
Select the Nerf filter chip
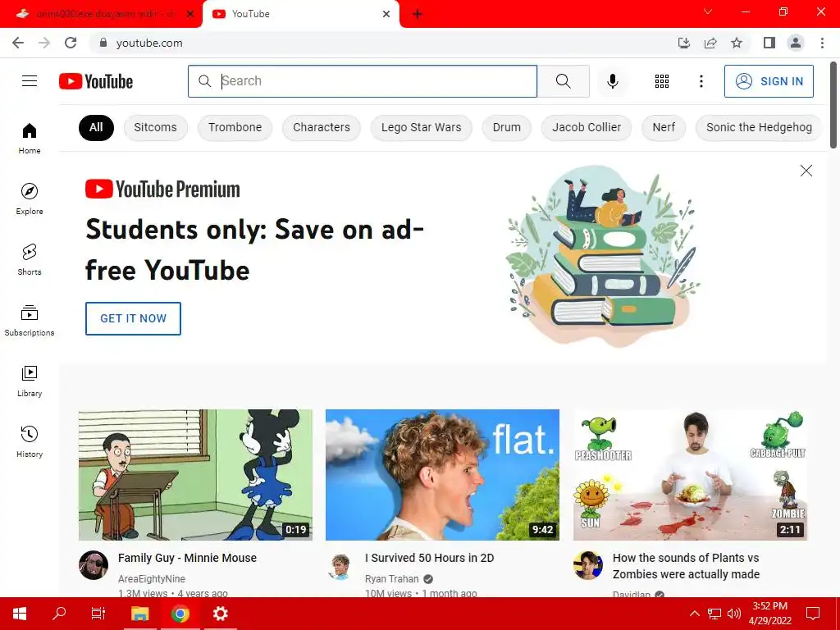click(x=664, y=127)
